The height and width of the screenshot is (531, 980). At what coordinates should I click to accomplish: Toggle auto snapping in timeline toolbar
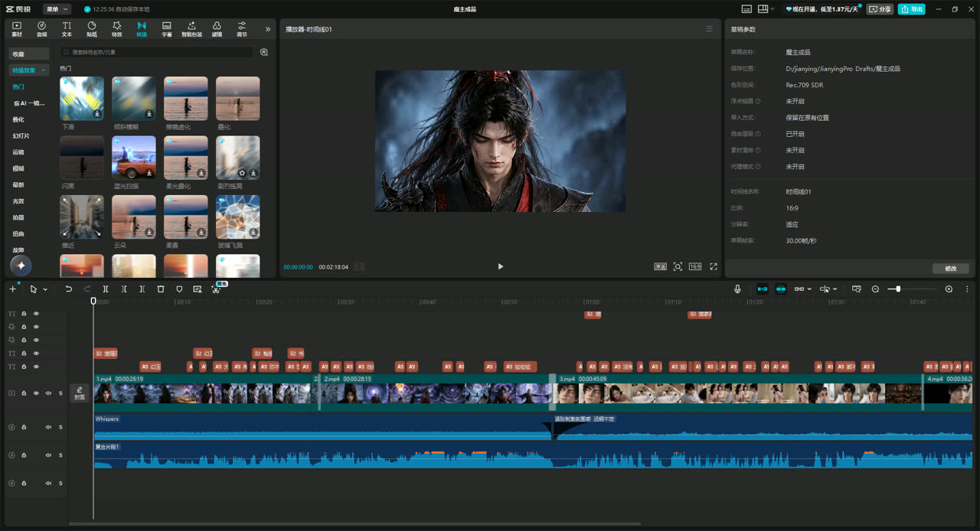click(x=781, y=289)
